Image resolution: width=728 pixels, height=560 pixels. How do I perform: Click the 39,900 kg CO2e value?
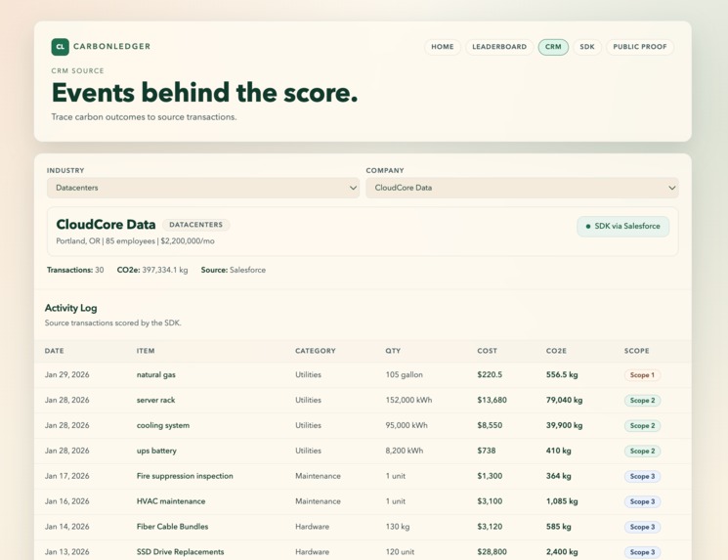(x=564, y=425)
